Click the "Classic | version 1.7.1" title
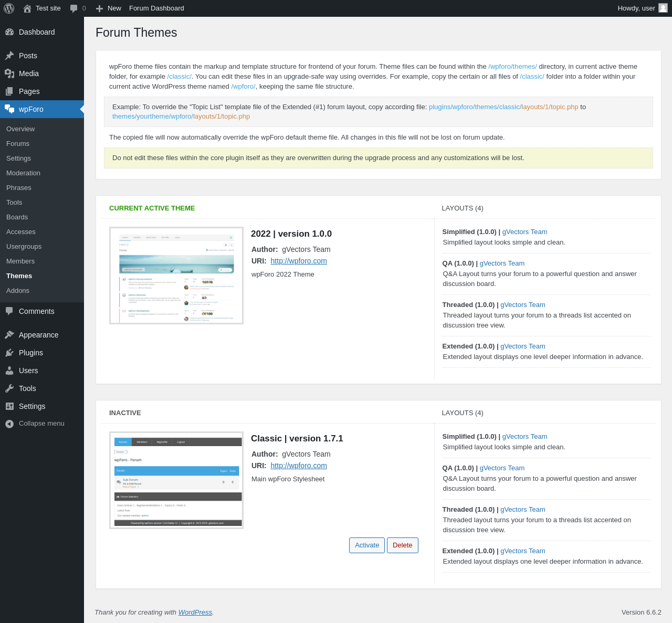 click(297, 439)
